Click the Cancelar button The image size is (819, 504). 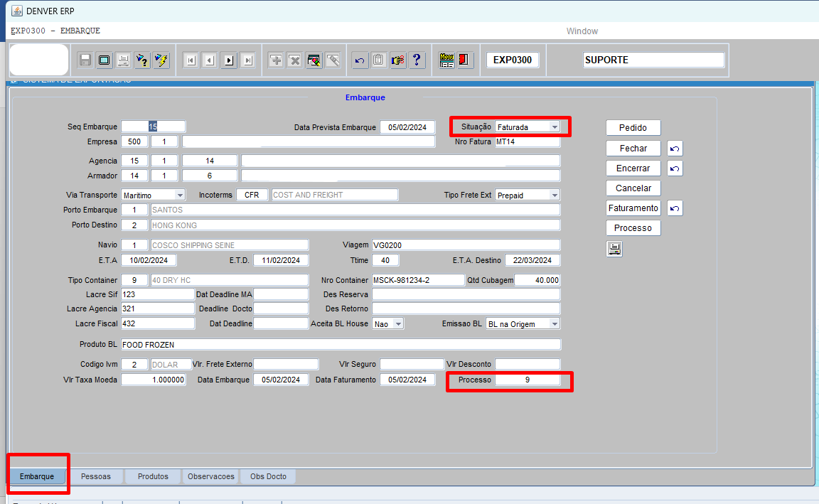(633, 188)
